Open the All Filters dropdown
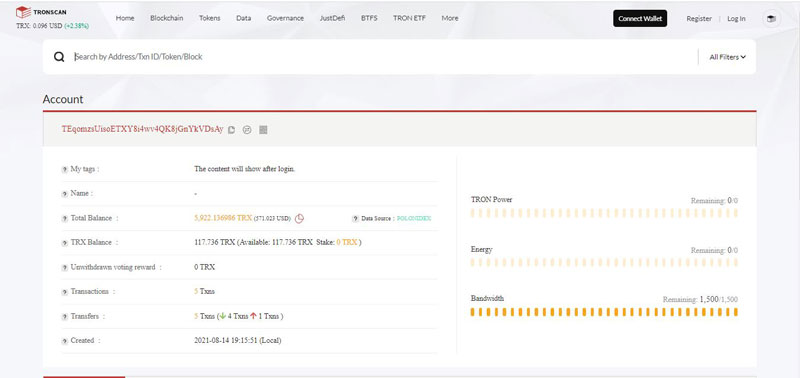 (728, 57)
